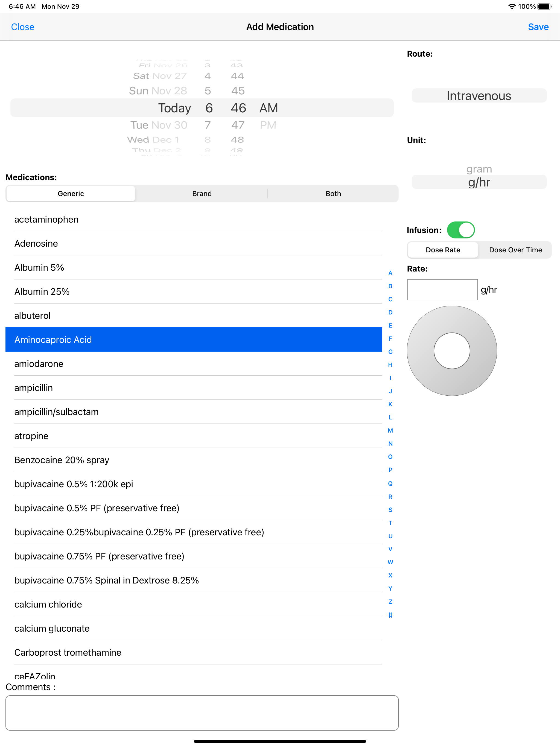Viewport: 560px width, 747px height.
Task: Save the medication entry
Action: click(x=538, y=27)
